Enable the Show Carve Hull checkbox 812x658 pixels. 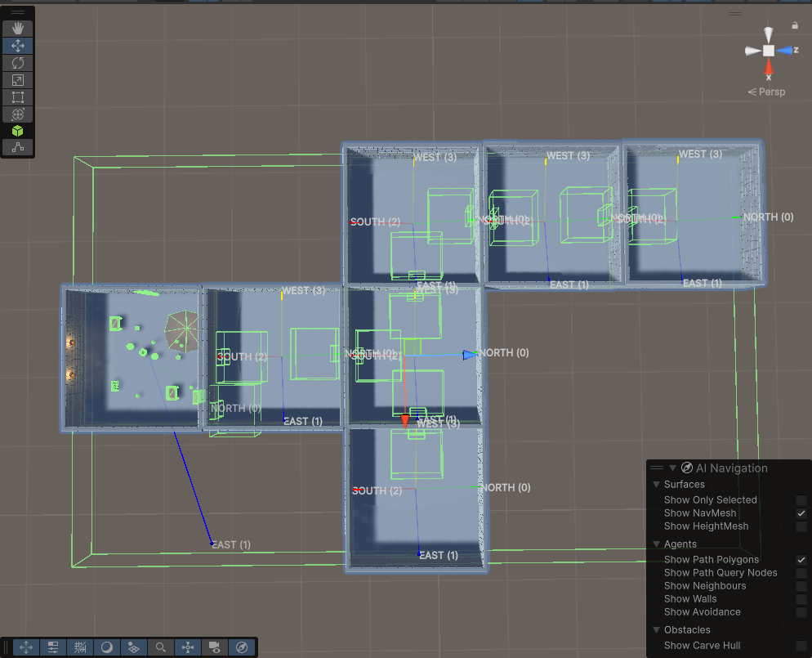pyautogui.click(x=801, y=646)
